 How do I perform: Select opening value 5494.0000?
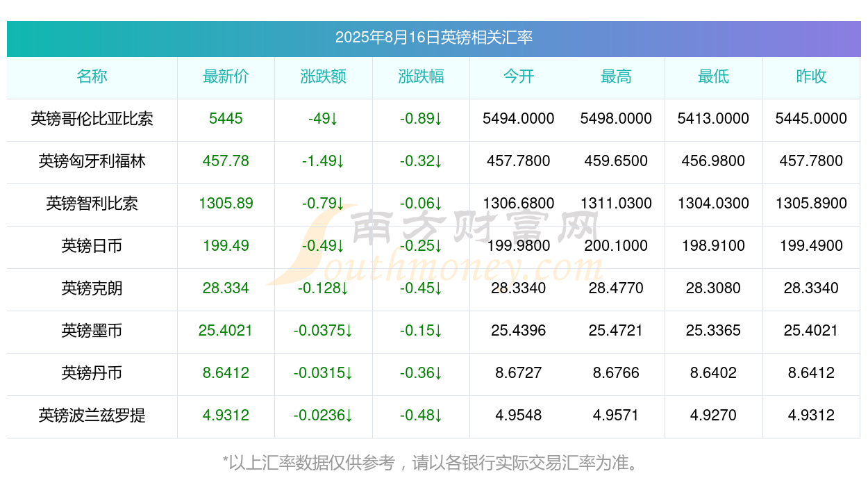coord(519,119)
